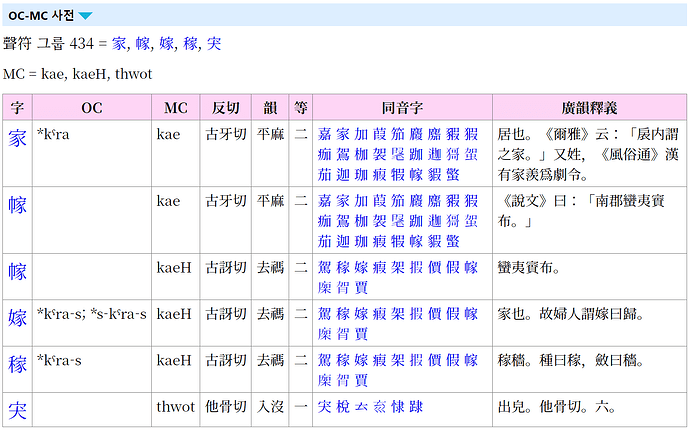This screenshot has width=690, height=430.
Task: Select MC value thwot in table row
Action: point(176,407)
